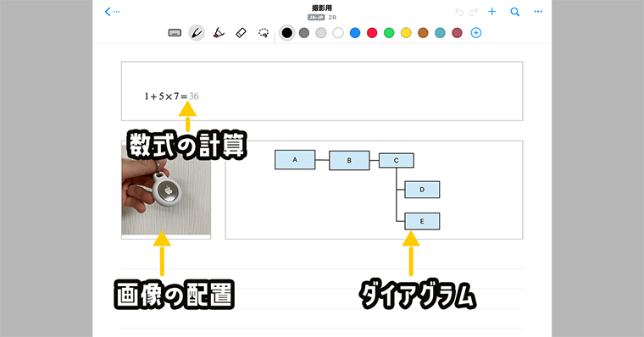Open the more options menu
The width and height of the screenshot is (644, 337).
[x=538, y=12]
